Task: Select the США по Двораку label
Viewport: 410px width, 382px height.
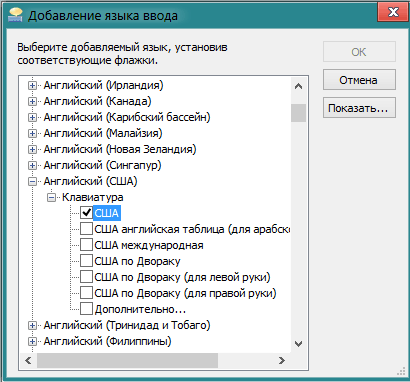Action: 137,261
